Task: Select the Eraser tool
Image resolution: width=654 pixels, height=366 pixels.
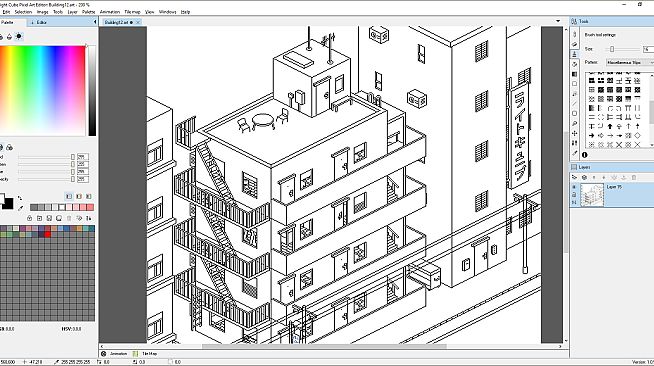Action: [575, 44]
